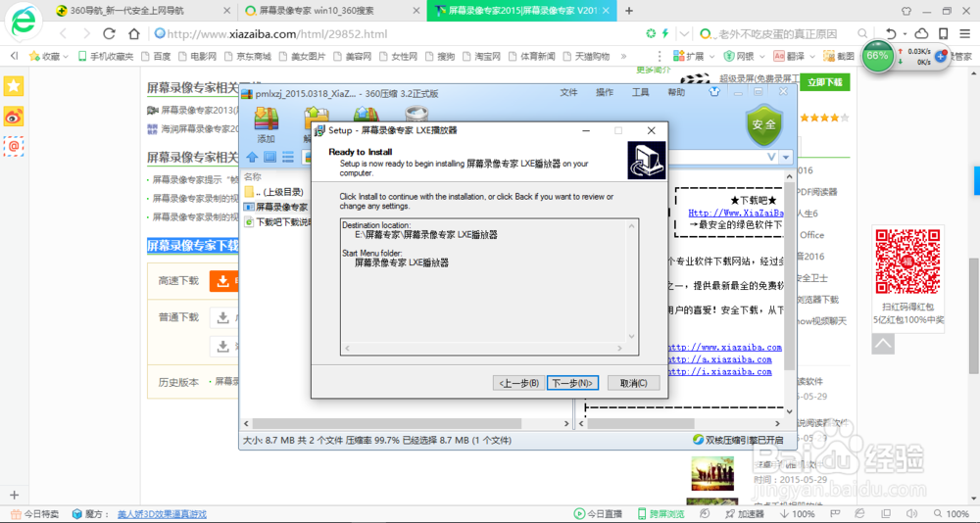Open the 手机收藏夹 bookmark

click(x=106, y=56)
